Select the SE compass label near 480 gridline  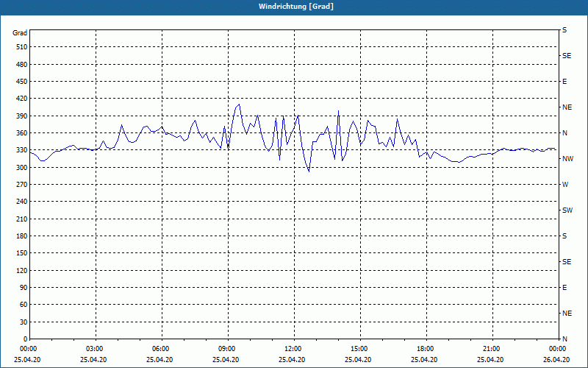[567, 56]
